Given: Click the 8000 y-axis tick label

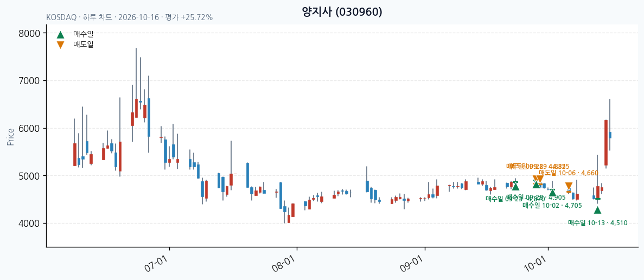Looking at the screenshot, I should click(x=30, y=33).
